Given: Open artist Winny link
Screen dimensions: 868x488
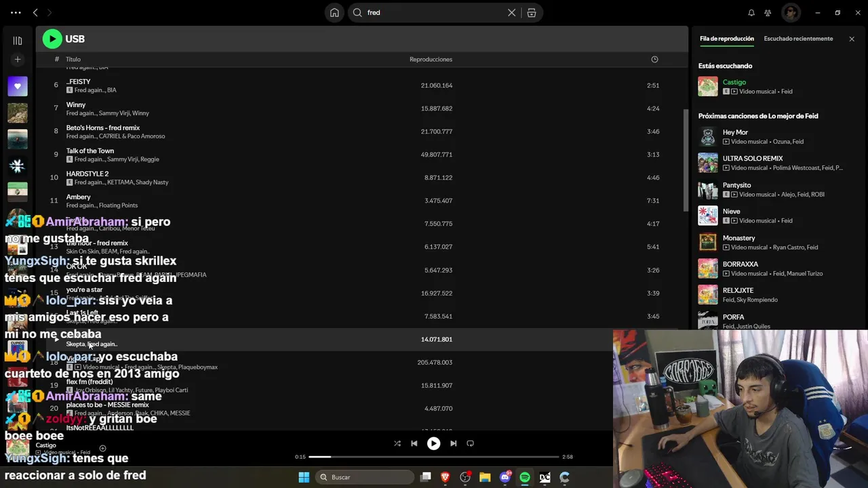Looking at the screenshot, I should click(140, 113).
